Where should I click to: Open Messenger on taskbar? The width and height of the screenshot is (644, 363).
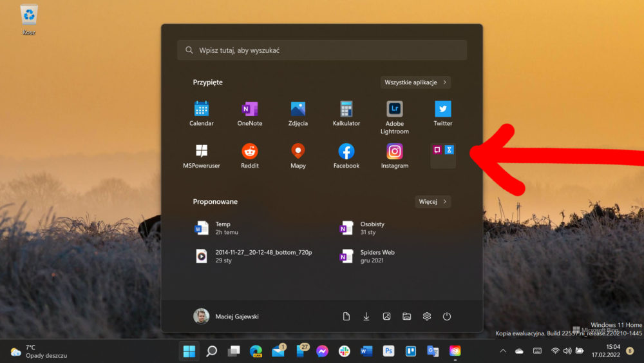coord(323,351)
